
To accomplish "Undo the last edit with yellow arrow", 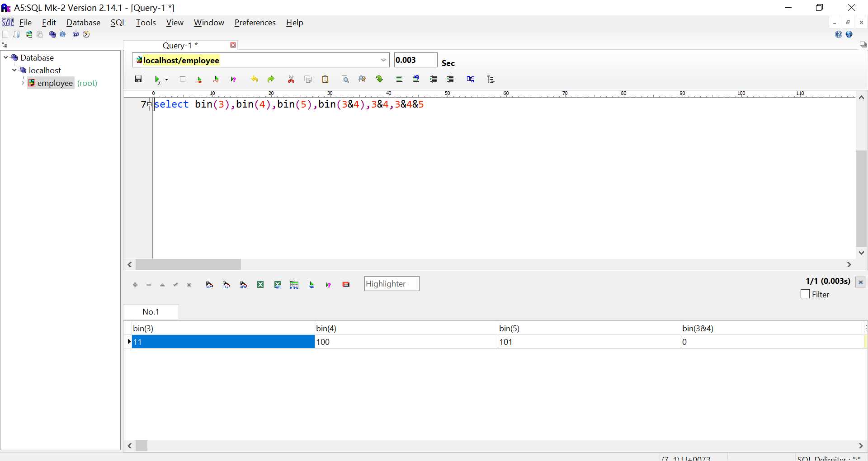I will (254, 79).
